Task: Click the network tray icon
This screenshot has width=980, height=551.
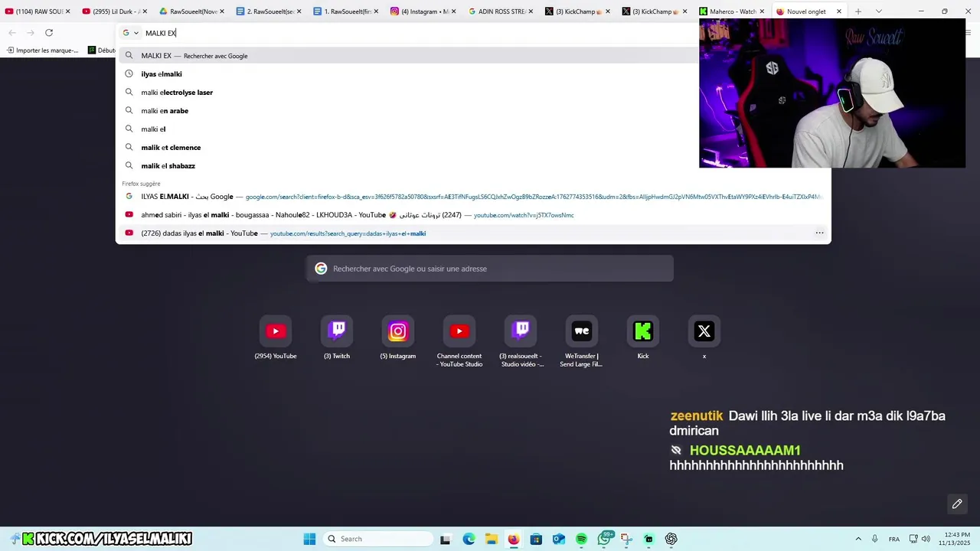Action: click(913, 539)
